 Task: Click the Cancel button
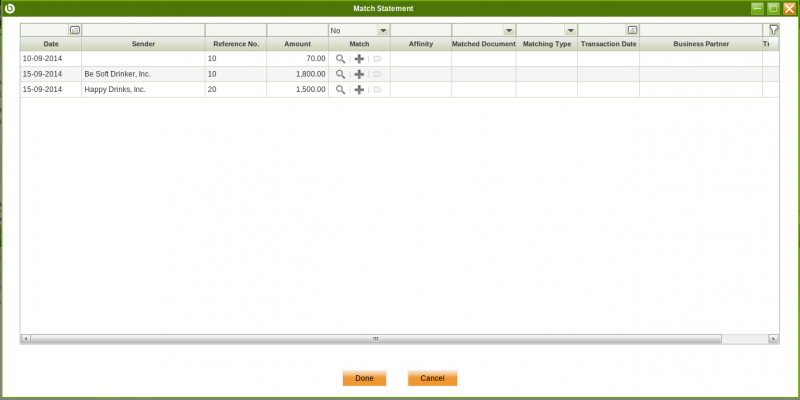coord(432,379)
